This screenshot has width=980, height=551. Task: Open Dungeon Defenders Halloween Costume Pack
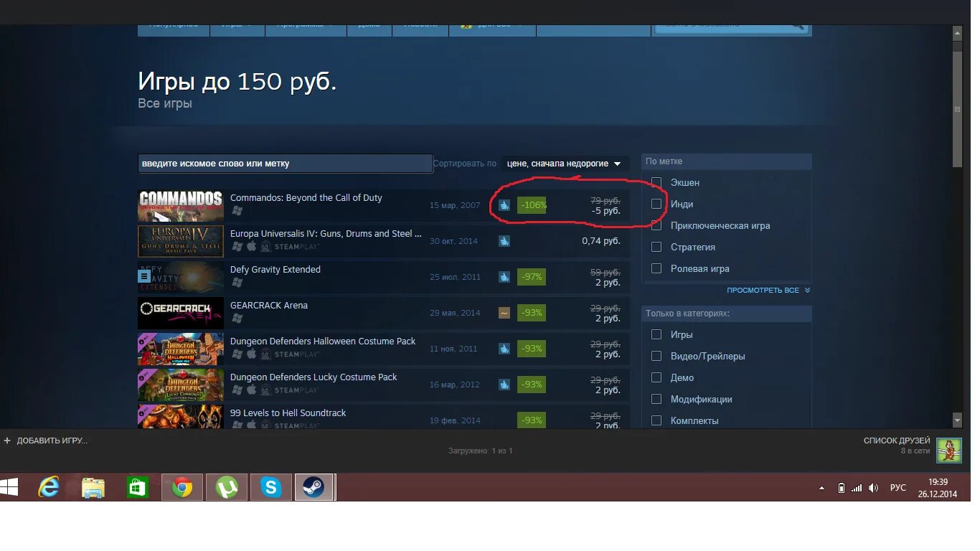click(323, 342)
